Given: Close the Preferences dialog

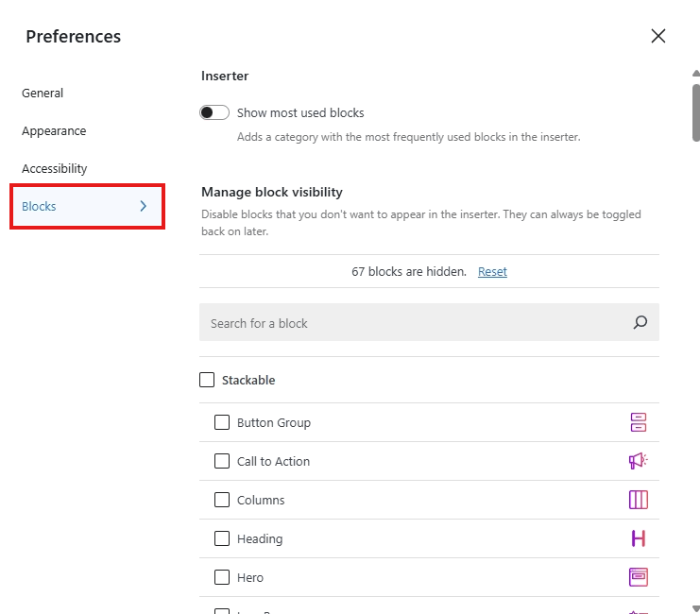Looking at the screenshot, I should point(658,36).
